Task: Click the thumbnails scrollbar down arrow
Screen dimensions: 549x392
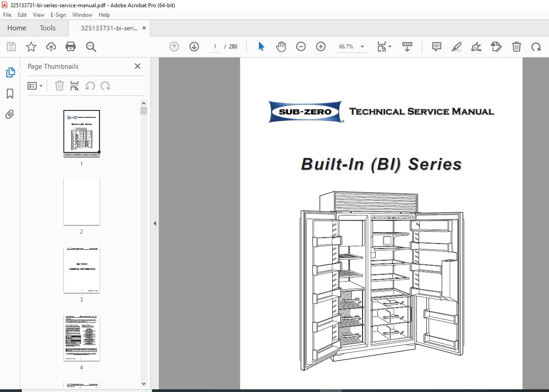Action: 144,383
